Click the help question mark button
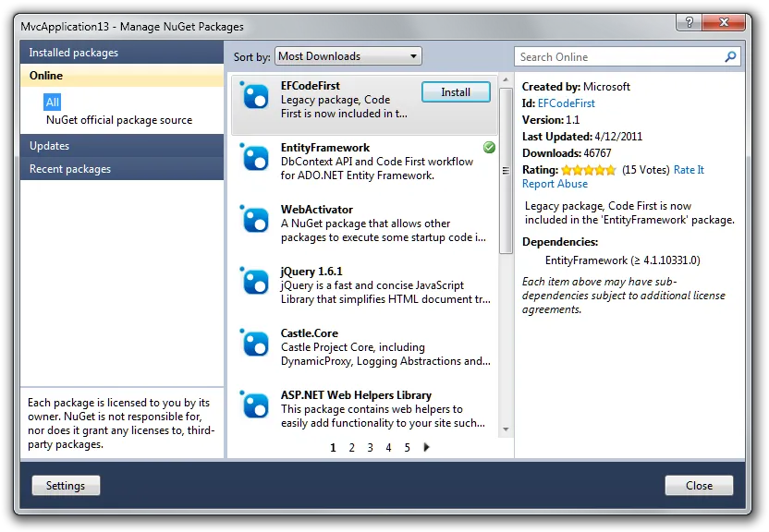Screen dimensions: 769x532 pos(689,22)
